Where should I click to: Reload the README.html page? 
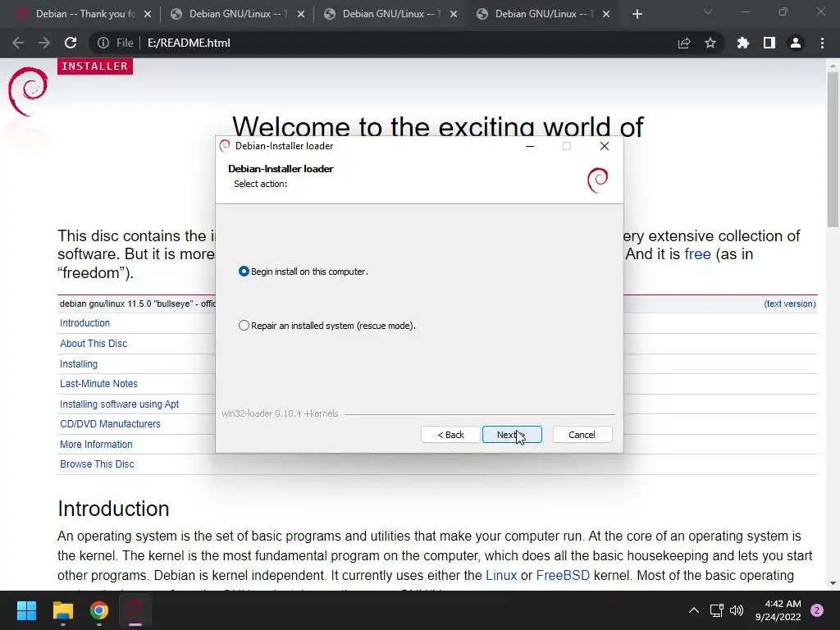[71, 43]
